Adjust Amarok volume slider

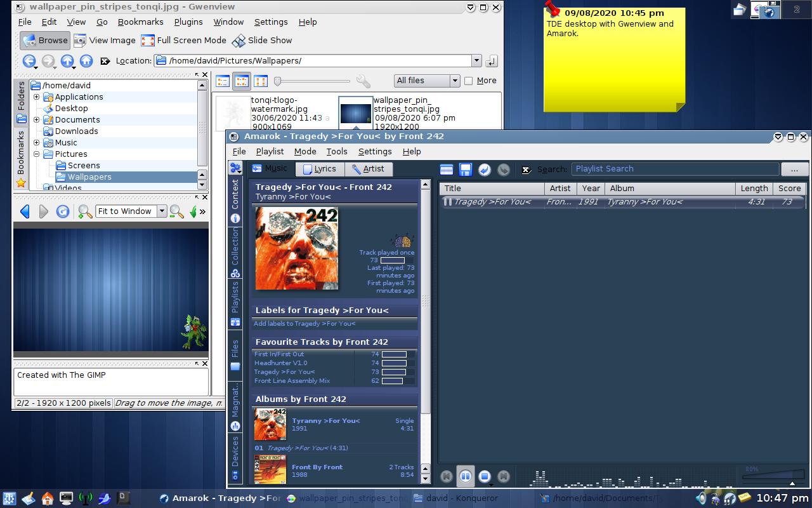773,475
